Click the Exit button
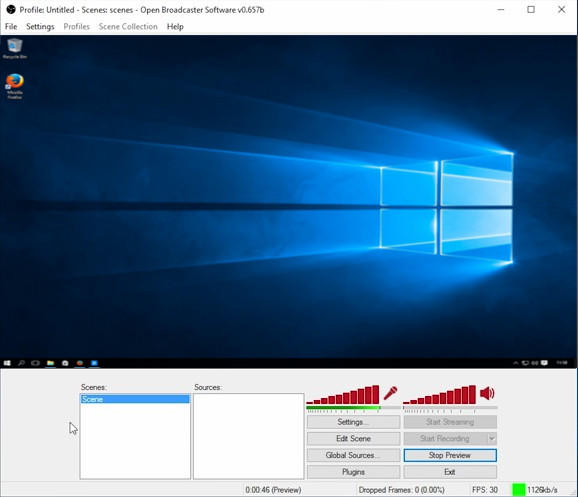Viewport: 578px width, 497px height. click(450, 472)
